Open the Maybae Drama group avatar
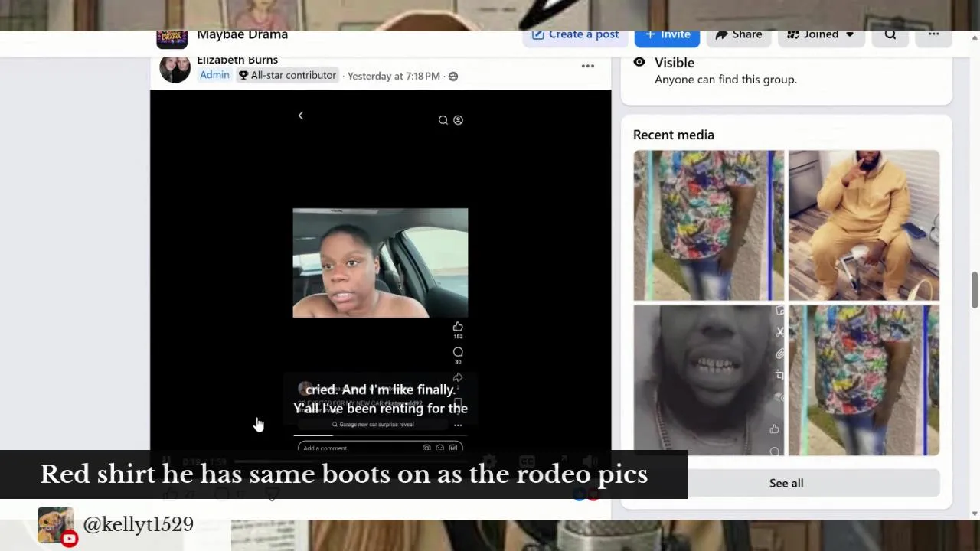The image size is (980, 551). coord(172,40)
